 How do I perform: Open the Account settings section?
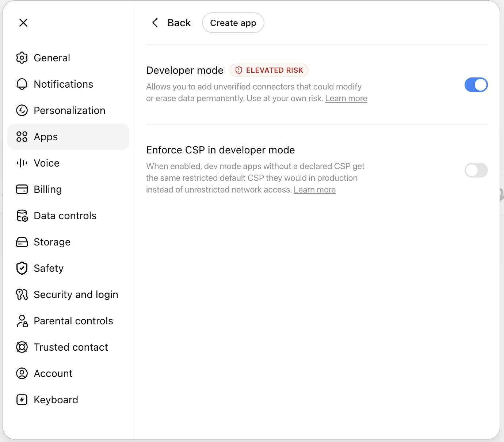(68, 373)
